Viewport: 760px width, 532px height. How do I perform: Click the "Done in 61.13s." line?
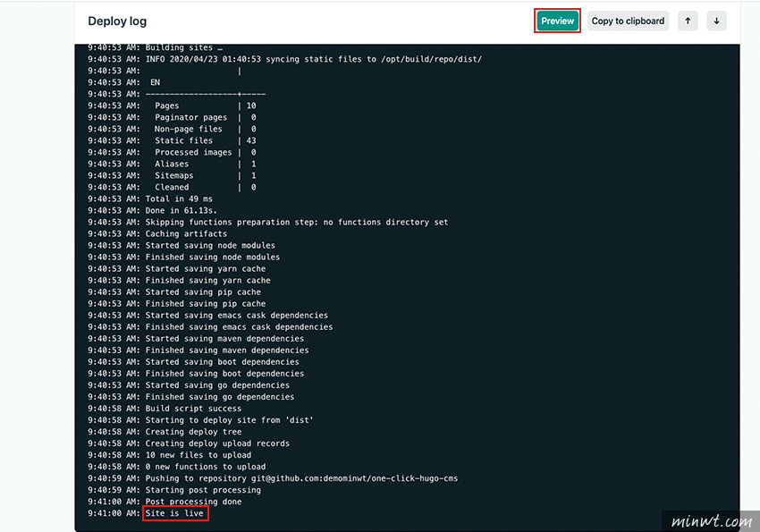click(153, 211)
